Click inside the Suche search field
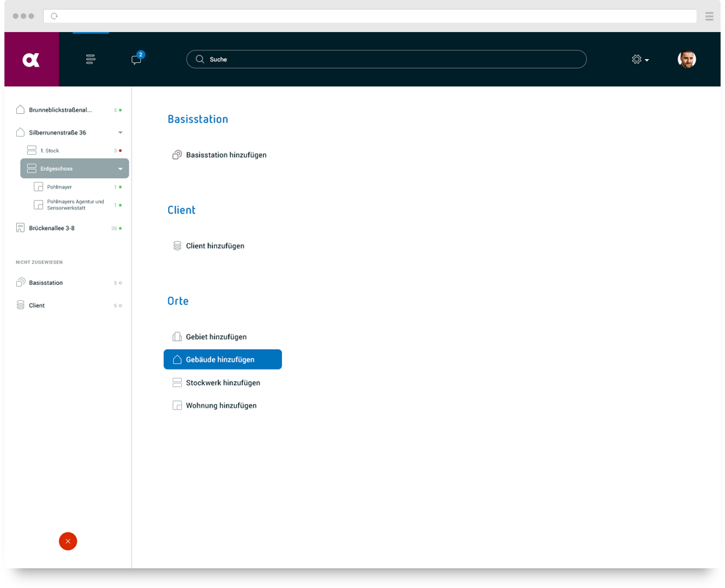The height and width of the screenshot is (588, 725). coord(386,60)
